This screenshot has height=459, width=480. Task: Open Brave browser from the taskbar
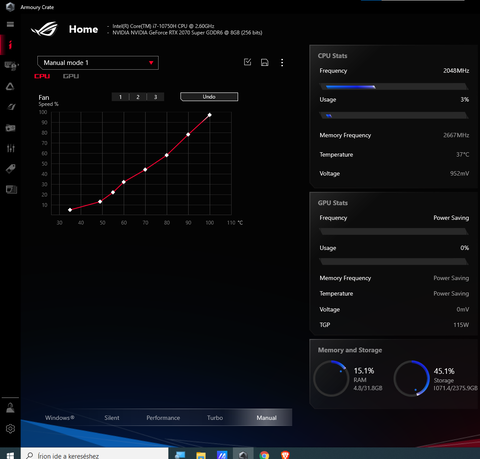(x=285, y=455)
